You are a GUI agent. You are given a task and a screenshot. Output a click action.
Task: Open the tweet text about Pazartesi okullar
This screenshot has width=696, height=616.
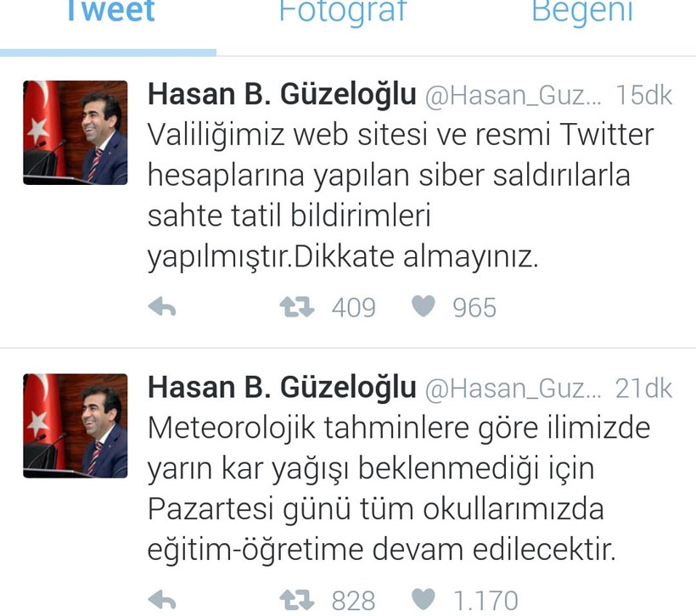tap(399, 489)
